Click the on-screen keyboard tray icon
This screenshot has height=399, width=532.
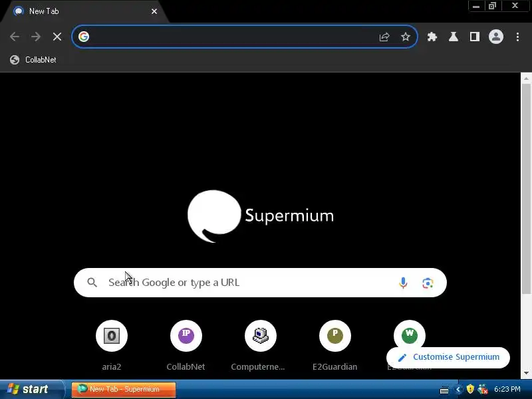click(444, 390)
